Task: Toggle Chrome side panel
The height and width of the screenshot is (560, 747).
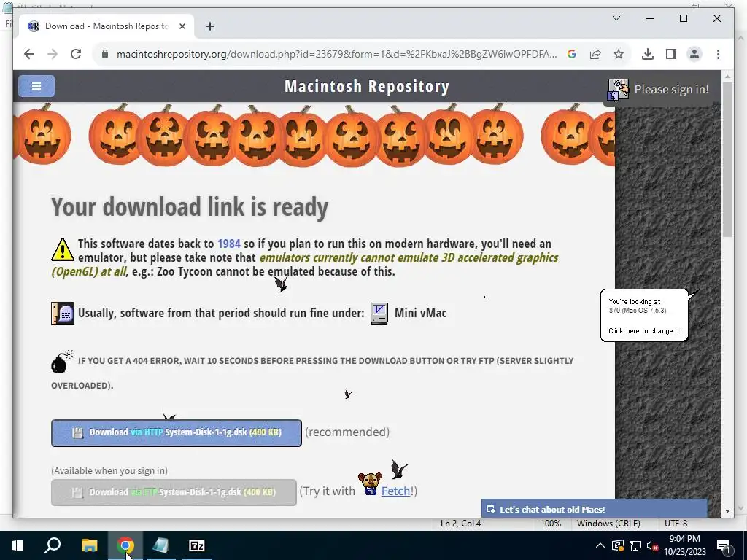Action: pyautogui.click(x=671, y=54)
